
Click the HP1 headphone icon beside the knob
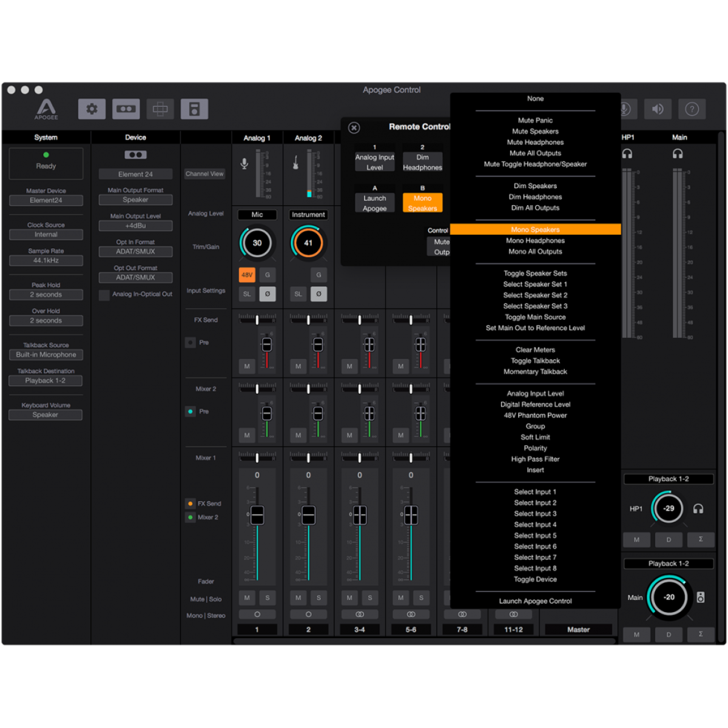pyautogui.click(x=698, y=509)
